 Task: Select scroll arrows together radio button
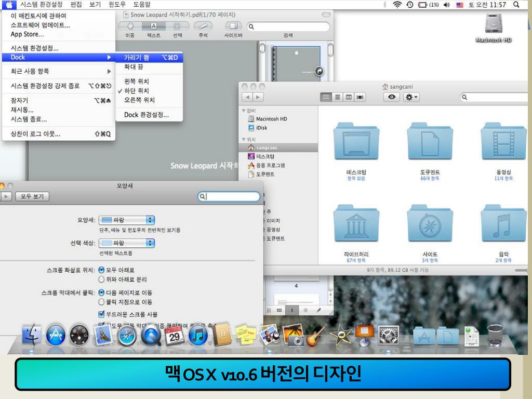101,270
